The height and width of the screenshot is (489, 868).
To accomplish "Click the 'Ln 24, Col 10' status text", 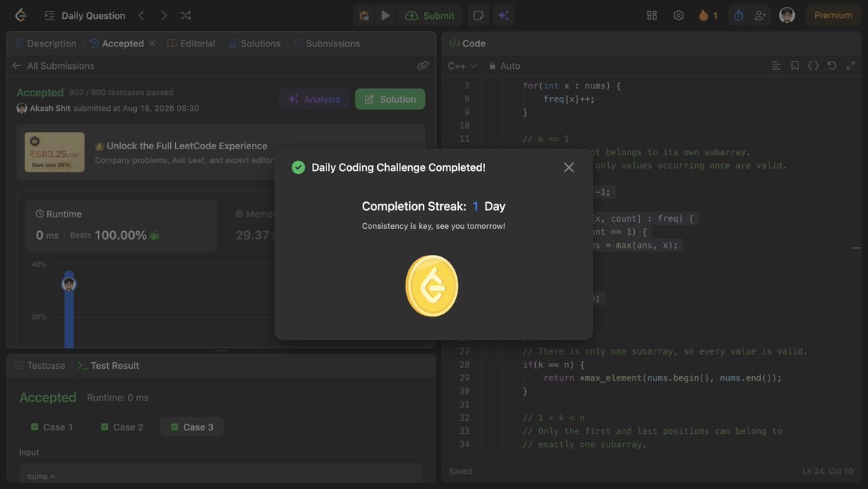I will pyautogui.click(x=828, y=472).
